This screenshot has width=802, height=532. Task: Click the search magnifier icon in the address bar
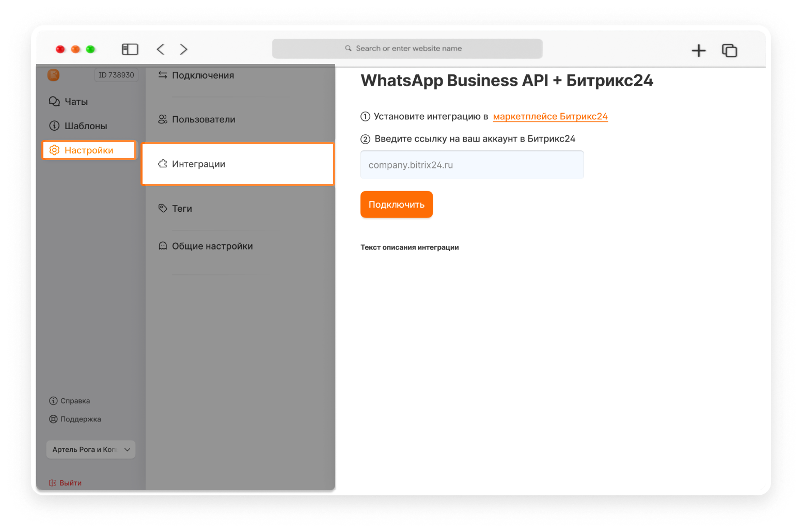click(x=349, y=48)
